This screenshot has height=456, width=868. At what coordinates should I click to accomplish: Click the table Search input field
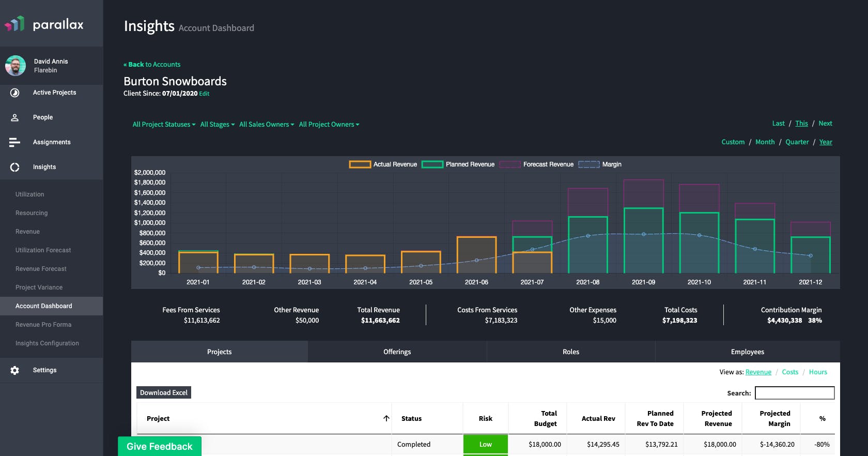794,393
